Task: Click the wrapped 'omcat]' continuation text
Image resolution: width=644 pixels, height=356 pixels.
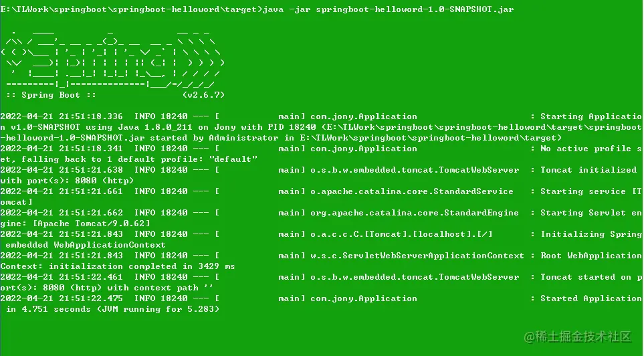Action: [17, 202]
